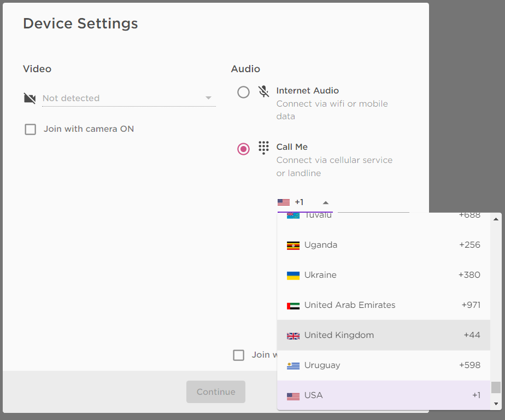This screenshot has width=505, height=420.
Task: Choose United Arab Emirates +971 option
Action: (383, 305)
